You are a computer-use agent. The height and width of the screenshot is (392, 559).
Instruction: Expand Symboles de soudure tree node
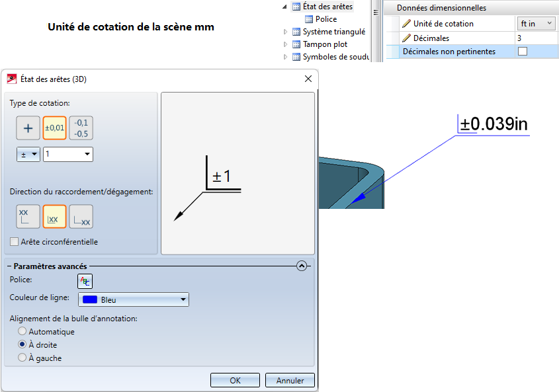click(x=285, y=57)
